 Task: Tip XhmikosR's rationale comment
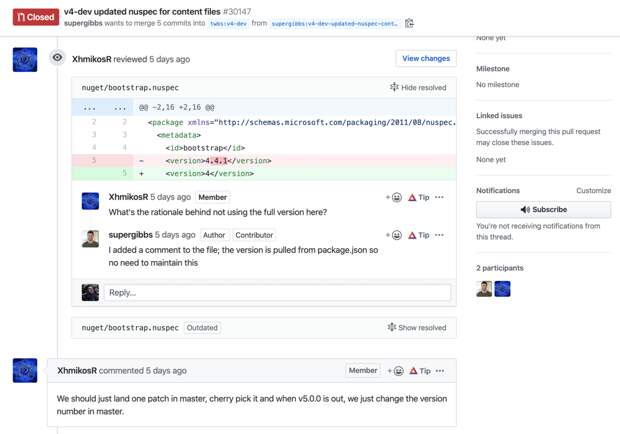419,197
